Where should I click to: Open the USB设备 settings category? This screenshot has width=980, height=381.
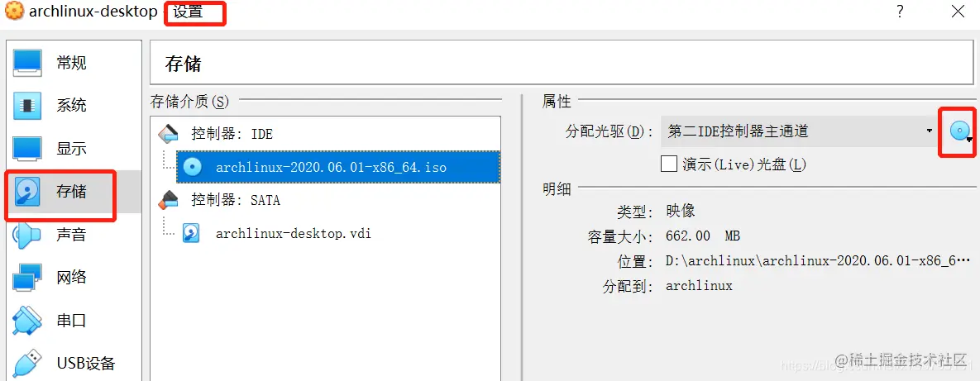click(x=74, y=363)
